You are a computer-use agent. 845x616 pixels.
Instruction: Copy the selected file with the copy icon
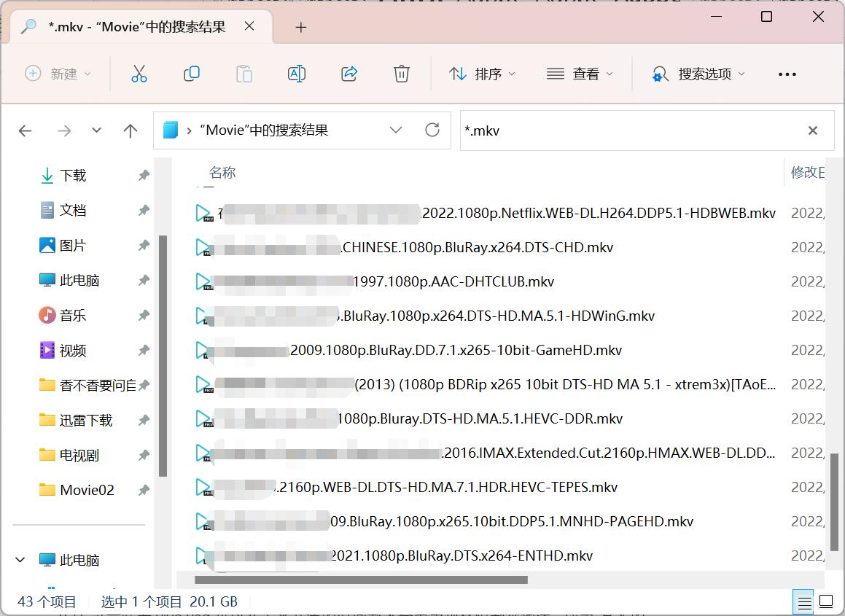click(x=192, y=73)
